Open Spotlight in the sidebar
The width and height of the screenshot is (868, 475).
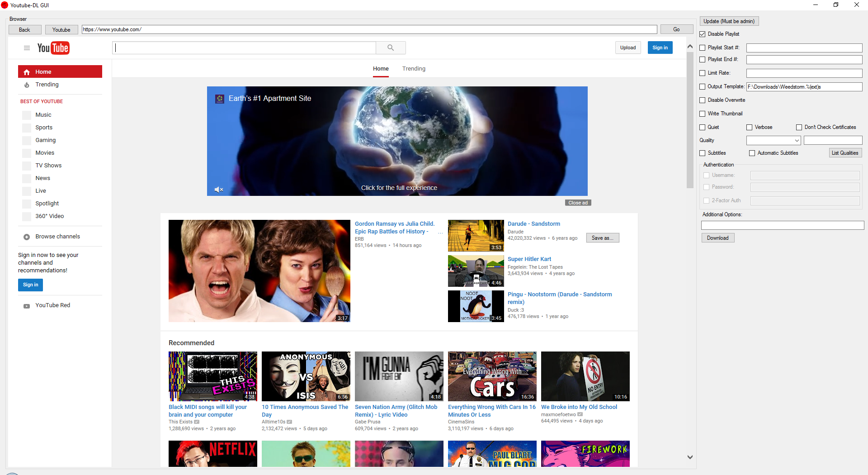coord(47,204)
